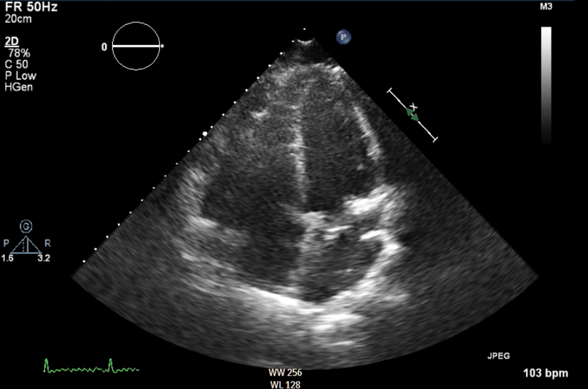The image size is (588, 389).
Task: Click the X marker on the focus bar
Action: [414, 106]
